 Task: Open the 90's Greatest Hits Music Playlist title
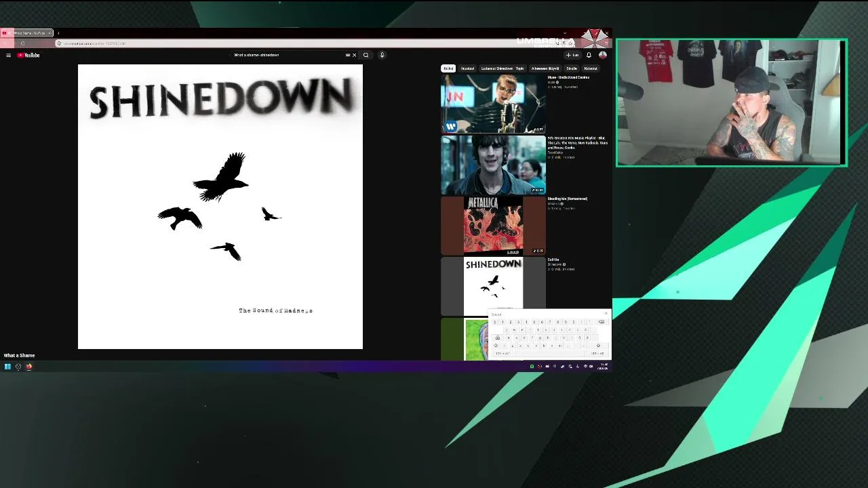tap(577, 142)
